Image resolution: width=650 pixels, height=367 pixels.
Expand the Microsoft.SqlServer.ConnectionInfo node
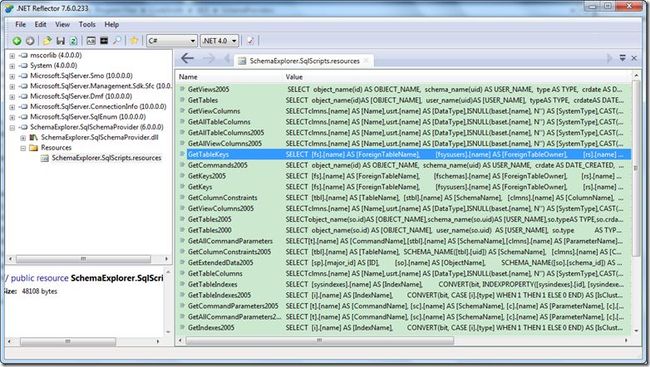[12, 107]
